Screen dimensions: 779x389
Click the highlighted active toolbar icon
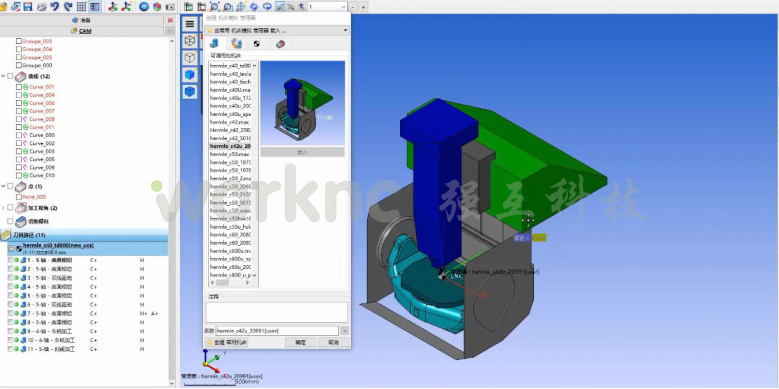point(280,6)
